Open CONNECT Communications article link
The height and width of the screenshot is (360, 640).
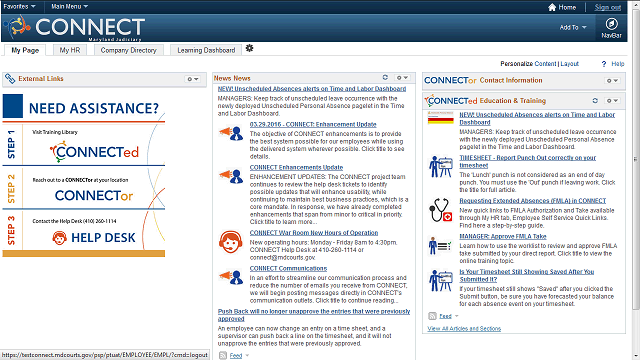[x=288, y=268]
